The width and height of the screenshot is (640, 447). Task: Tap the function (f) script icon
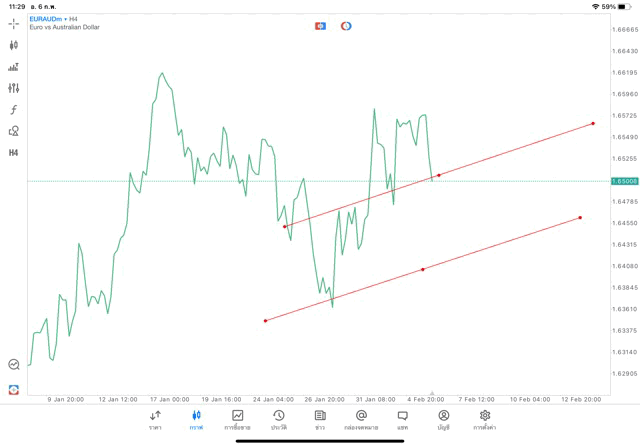pyautogui.click(x=14, y=110)
